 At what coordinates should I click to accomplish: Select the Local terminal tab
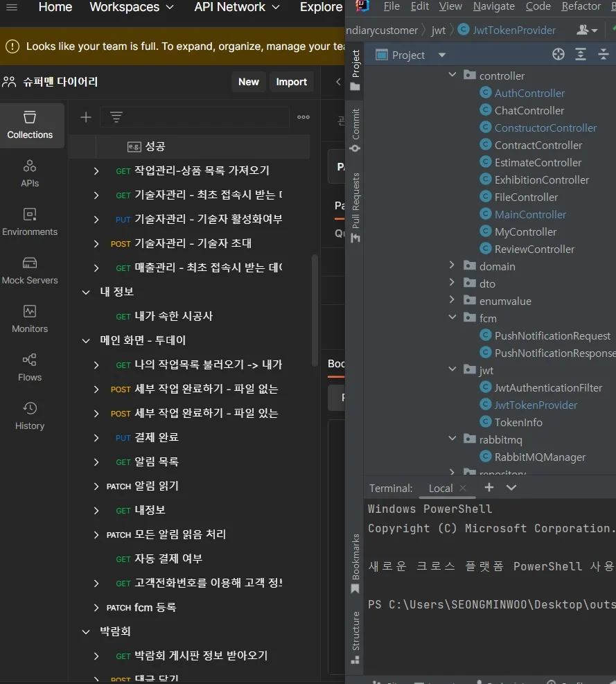click(441, 488)
